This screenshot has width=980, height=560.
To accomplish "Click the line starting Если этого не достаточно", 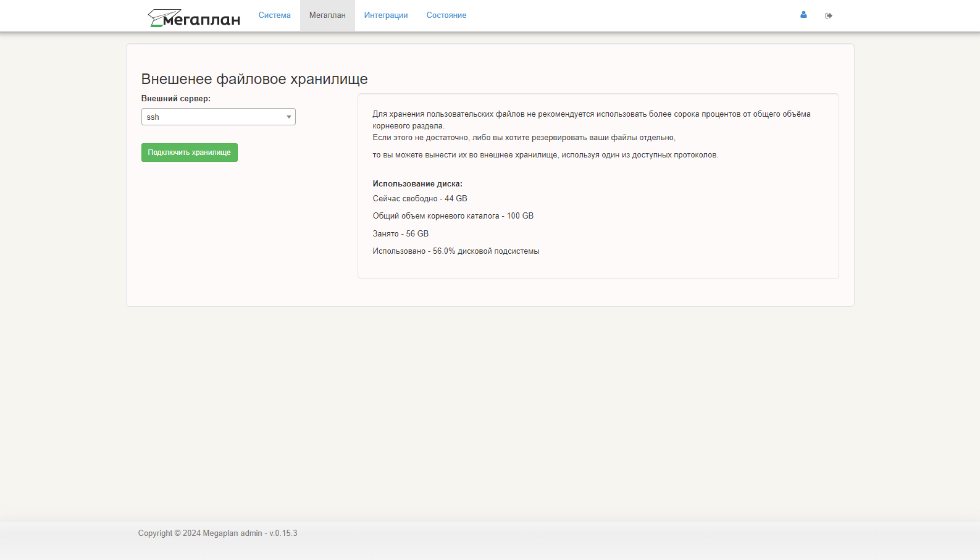I will tap(524, 138).
